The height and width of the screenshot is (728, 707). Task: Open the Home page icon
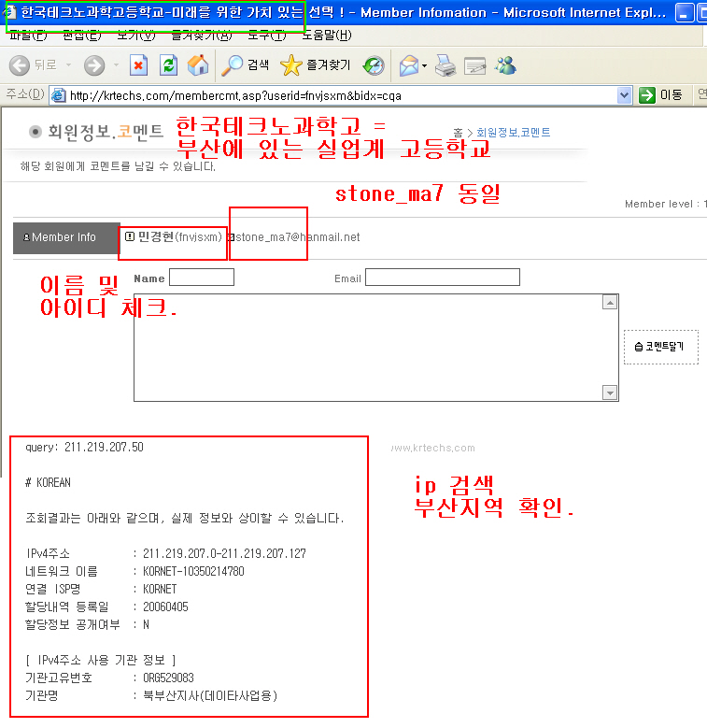click(x=198, y=65)
